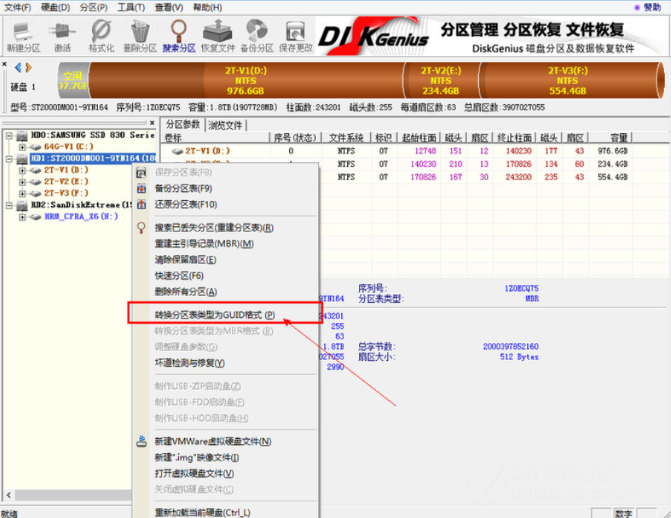Collapse the HD1 ST2000DM001 node
Screen dimensions: 671x518
point(9,159)
